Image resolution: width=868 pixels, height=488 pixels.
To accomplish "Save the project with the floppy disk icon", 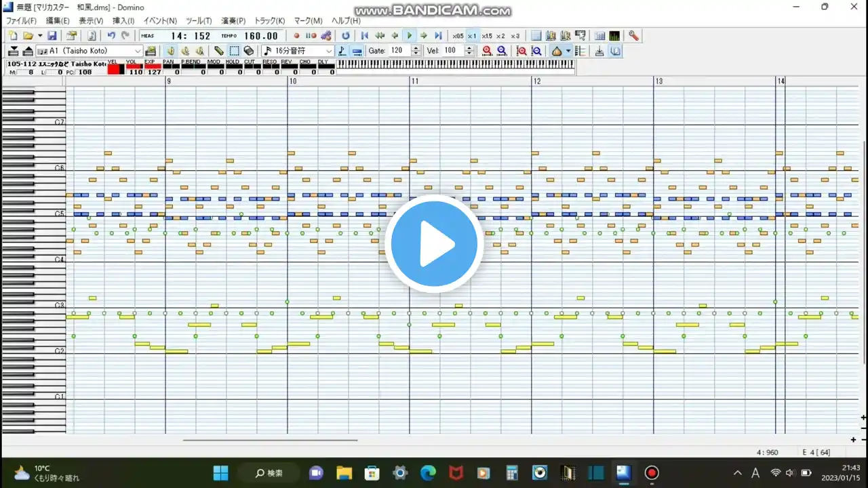I will point(52,36).
